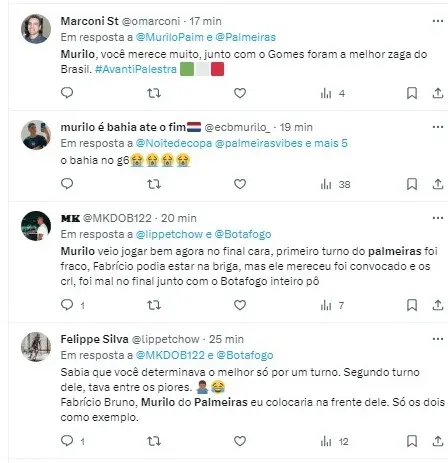Like the tweet by @ecbmurilo_
Viewport: 448px width, 463px height.
tap(240, 184)
